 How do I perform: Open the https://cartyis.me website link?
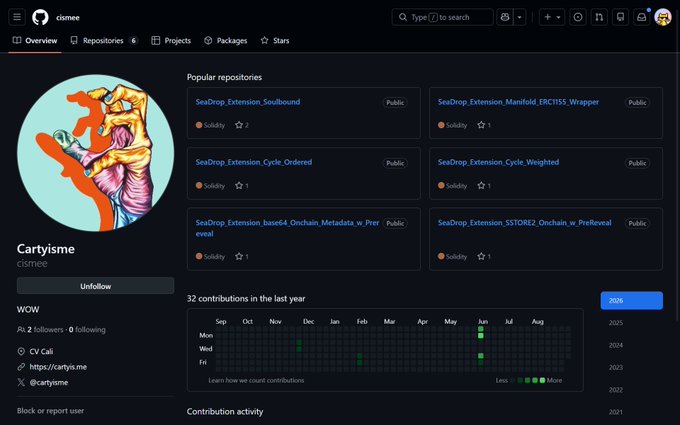[x=58, y=367]
